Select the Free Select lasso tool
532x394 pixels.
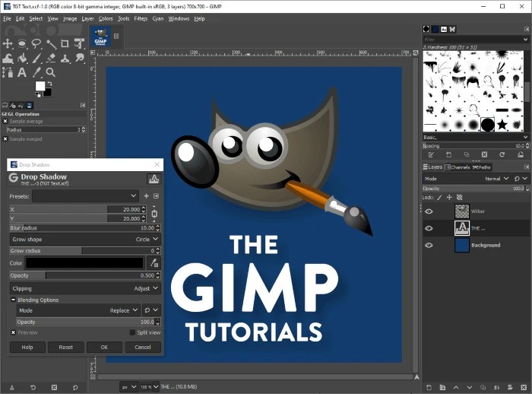click(x=36, y=43)
